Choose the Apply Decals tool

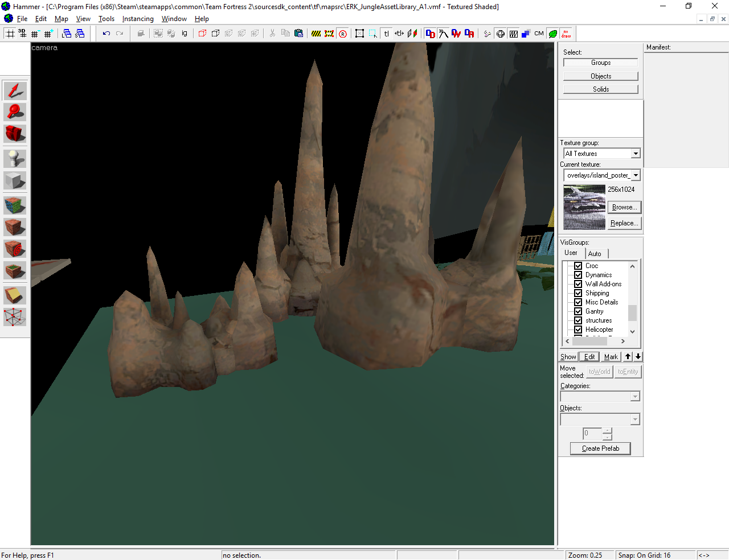(15, 249)
